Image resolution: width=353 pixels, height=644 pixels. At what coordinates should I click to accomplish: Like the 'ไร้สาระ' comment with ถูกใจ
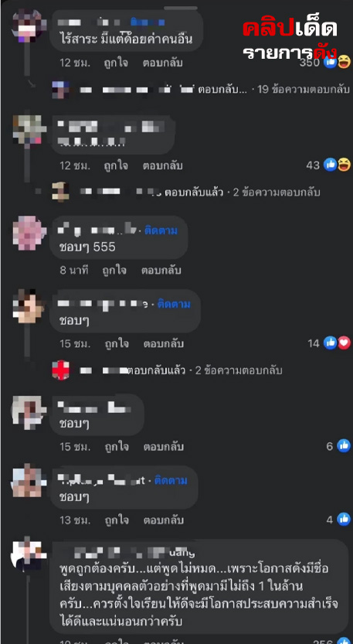pos(116,63)
